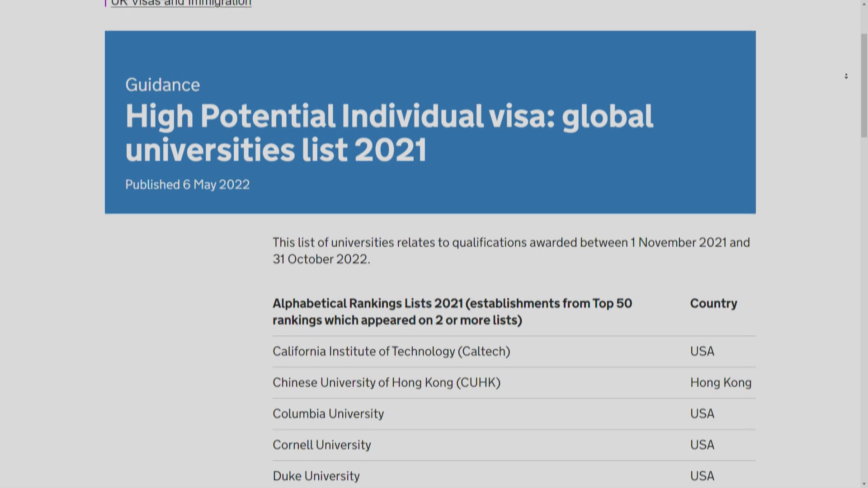The image size is (868, 488).
Task: Click the qualifications awarded paragraph text
Action: click(x=511, y=251)
